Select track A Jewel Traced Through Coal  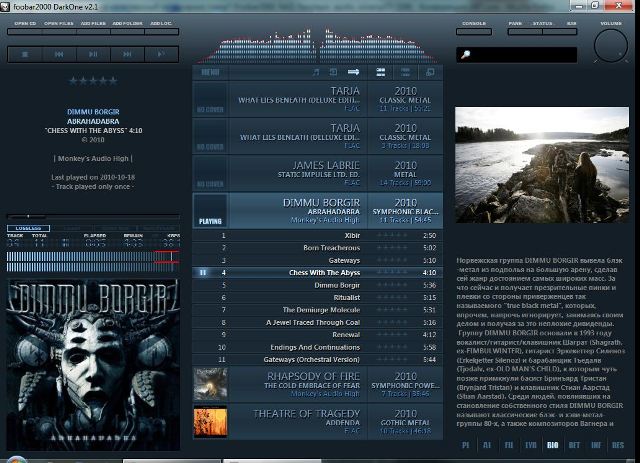pos(318,323)
